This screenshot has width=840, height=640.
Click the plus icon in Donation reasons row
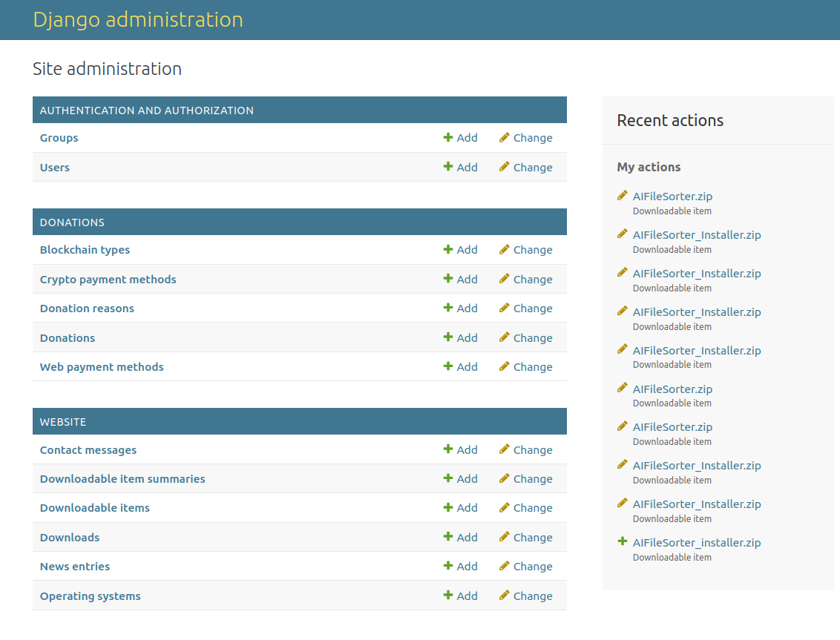(448, 308)
